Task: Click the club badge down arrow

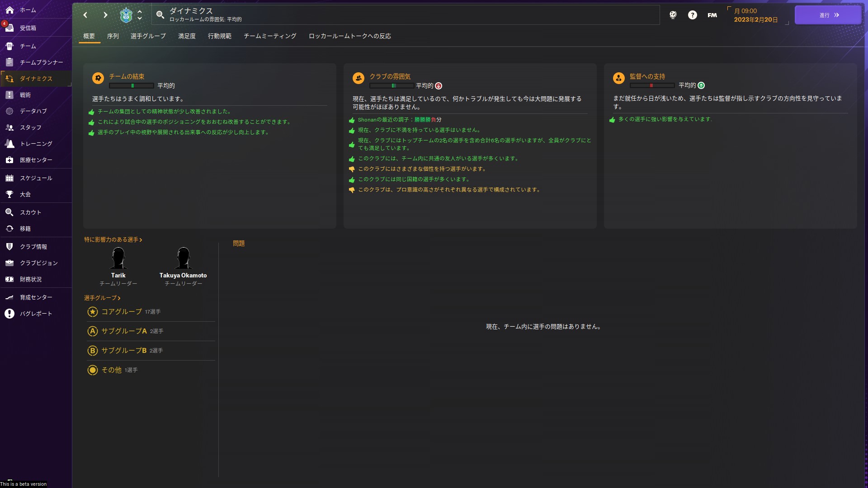Action: tap(140, 19)
